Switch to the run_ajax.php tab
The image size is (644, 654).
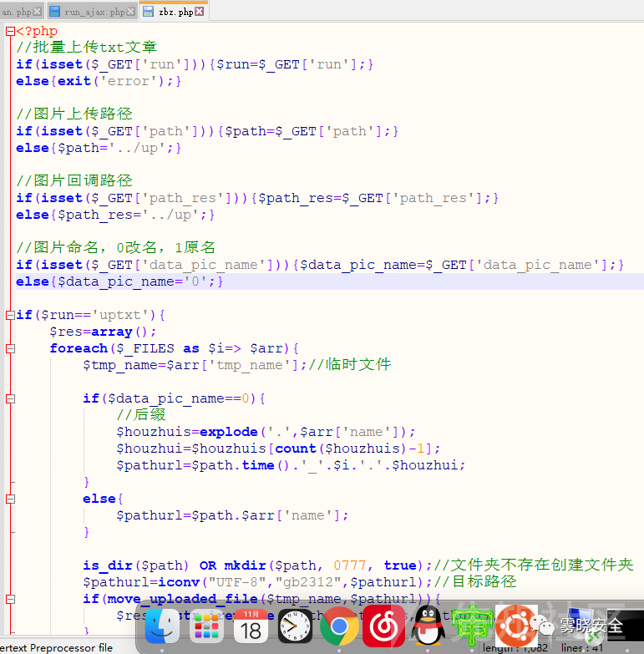click(94, 12)
